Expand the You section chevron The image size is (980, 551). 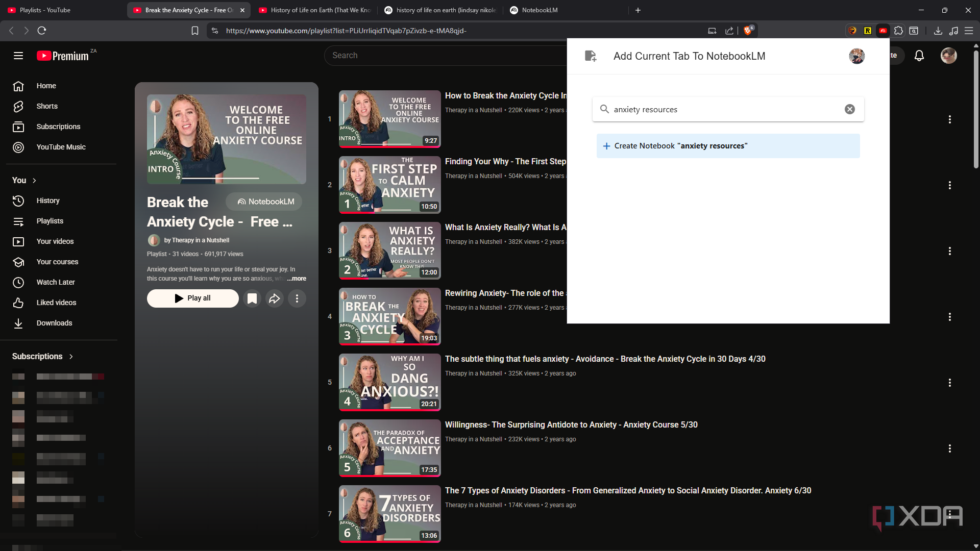pos(34,181)
